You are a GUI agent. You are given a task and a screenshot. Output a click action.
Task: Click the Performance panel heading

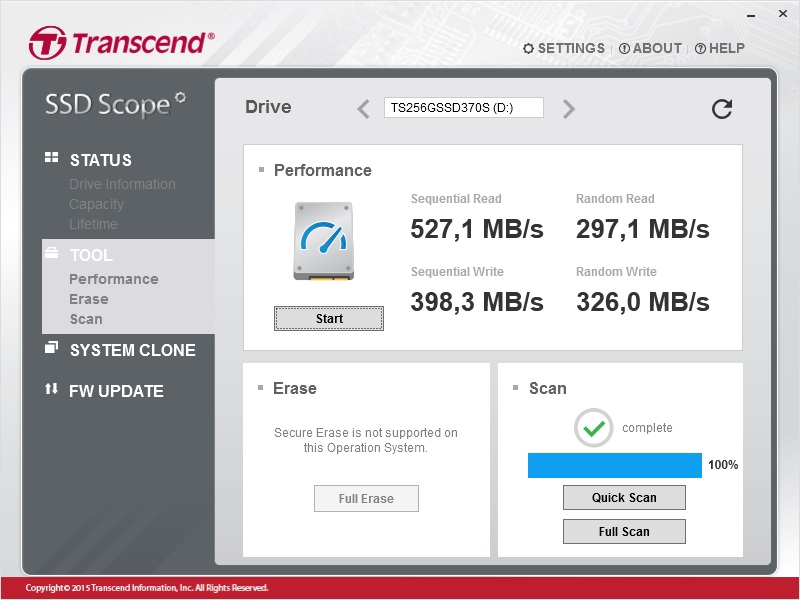click(x=322, y=170)
